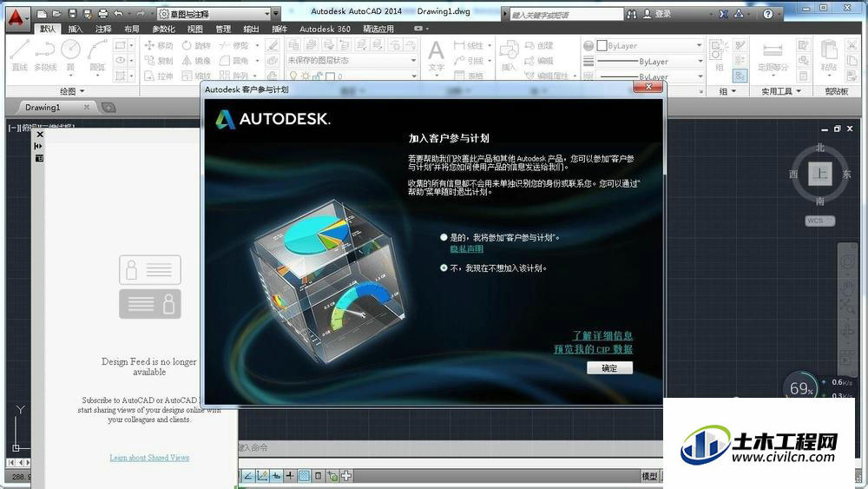Click the Insert block (插入) tool
This screenshot has width=868, height=489.
(508, 56)
